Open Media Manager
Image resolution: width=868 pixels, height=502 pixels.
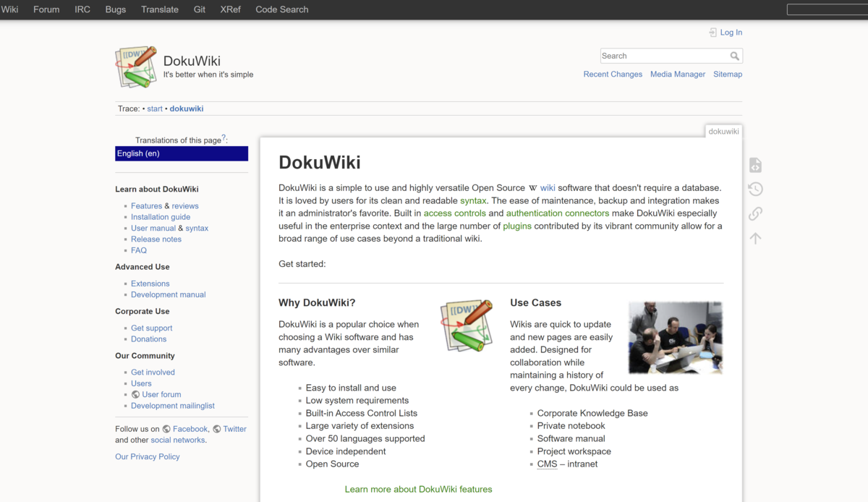point(678,75)
